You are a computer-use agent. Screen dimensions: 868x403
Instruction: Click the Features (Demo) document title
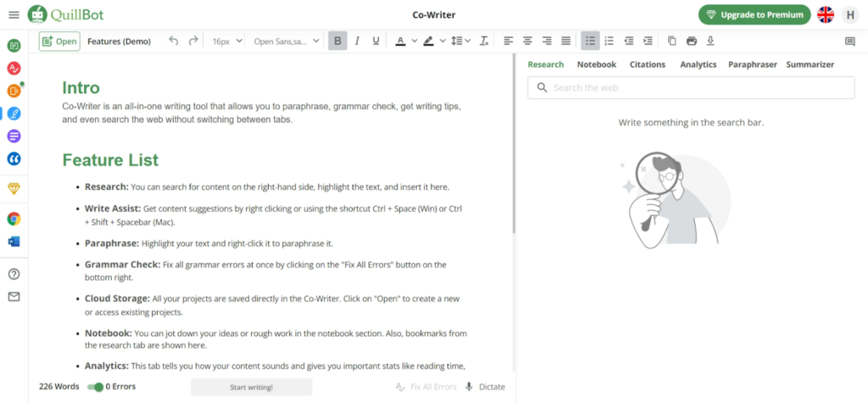119,41
